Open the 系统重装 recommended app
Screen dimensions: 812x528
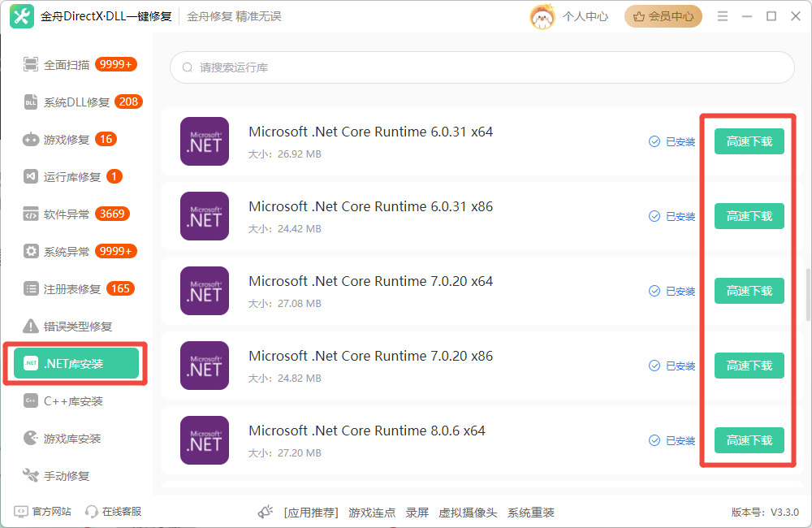tap(531, 513)
